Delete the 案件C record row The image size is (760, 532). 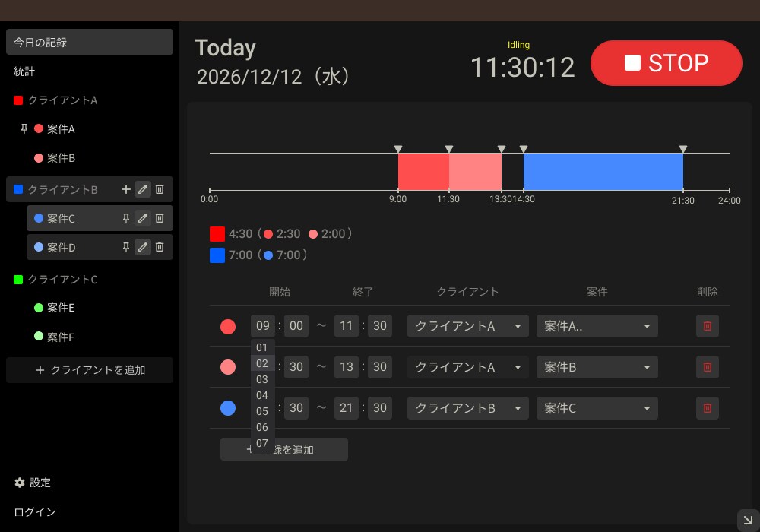tap(707, 408)
